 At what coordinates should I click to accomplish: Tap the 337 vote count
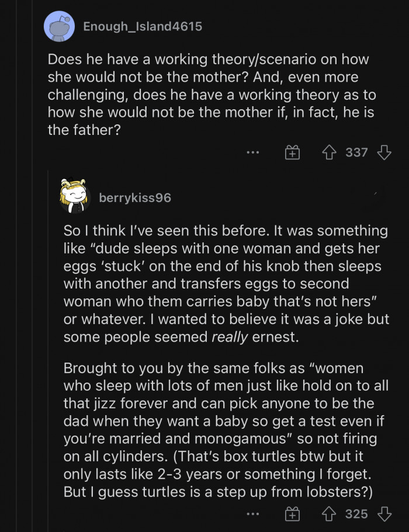tap(358, 152)
